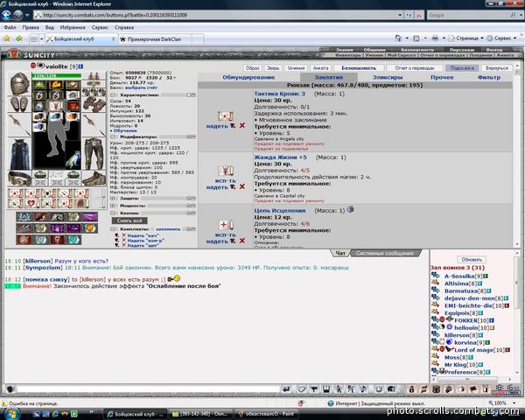Open the Избранное menu in IE

pyautogui.click(x=73, y=27)
